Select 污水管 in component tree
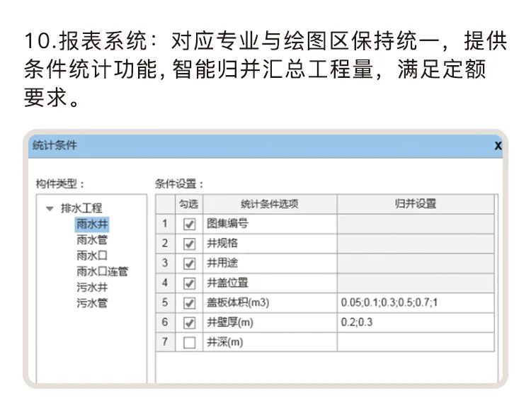 click(x=92, y=303)
